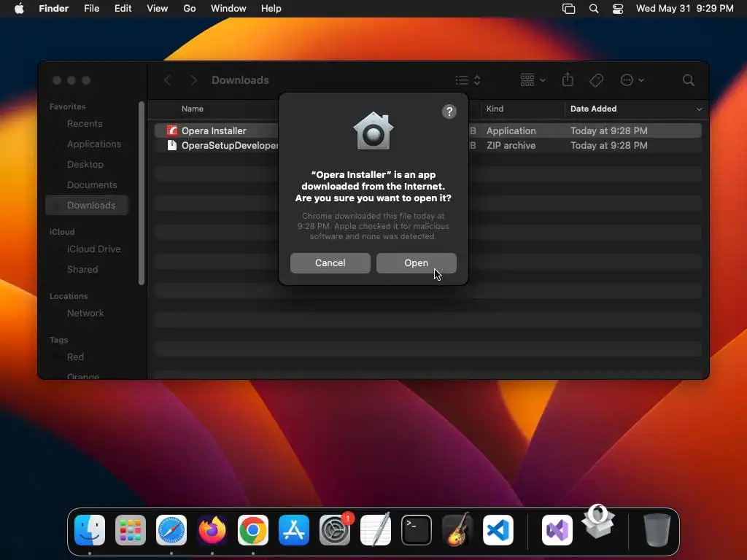The image size is (747, 560).
Task: Click the Opera Installer app icon in list
Action: pos(172,131)
